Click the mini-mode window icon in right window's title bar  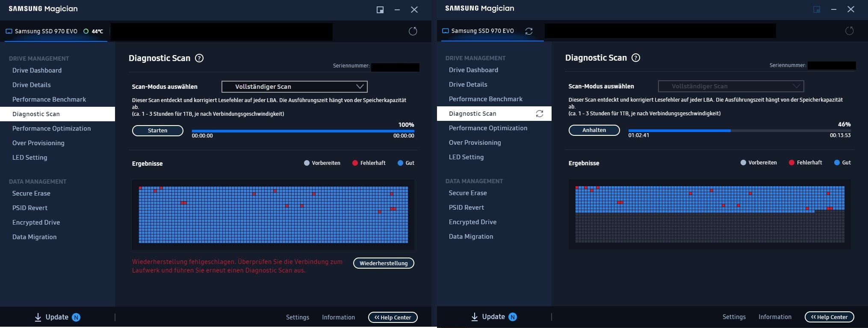tap(816, 9)
